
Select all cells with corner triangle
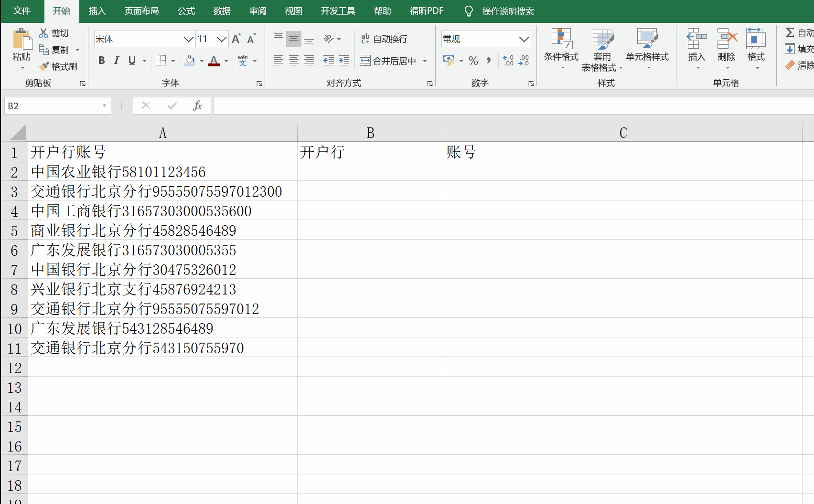click(x=18, y=132)
